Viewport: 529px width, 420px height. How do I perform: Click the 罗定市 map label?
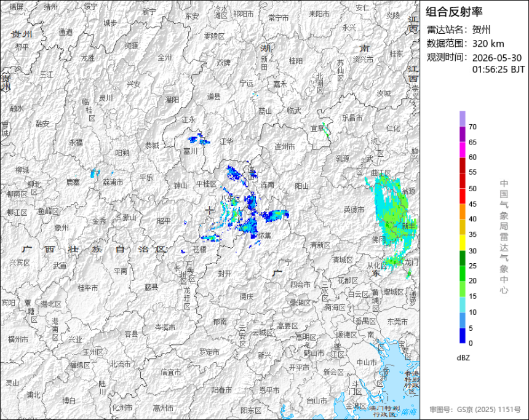[x=209, y=352]
